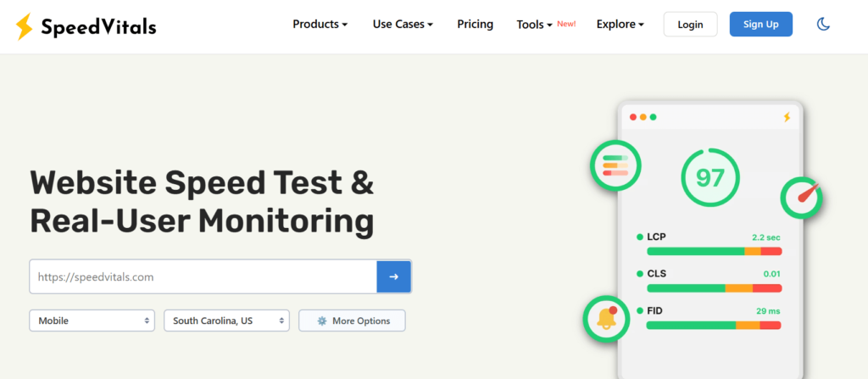Screen dimensions: 868x379
Task: Click the speedometer gauge badge
Action: (802, 198)
